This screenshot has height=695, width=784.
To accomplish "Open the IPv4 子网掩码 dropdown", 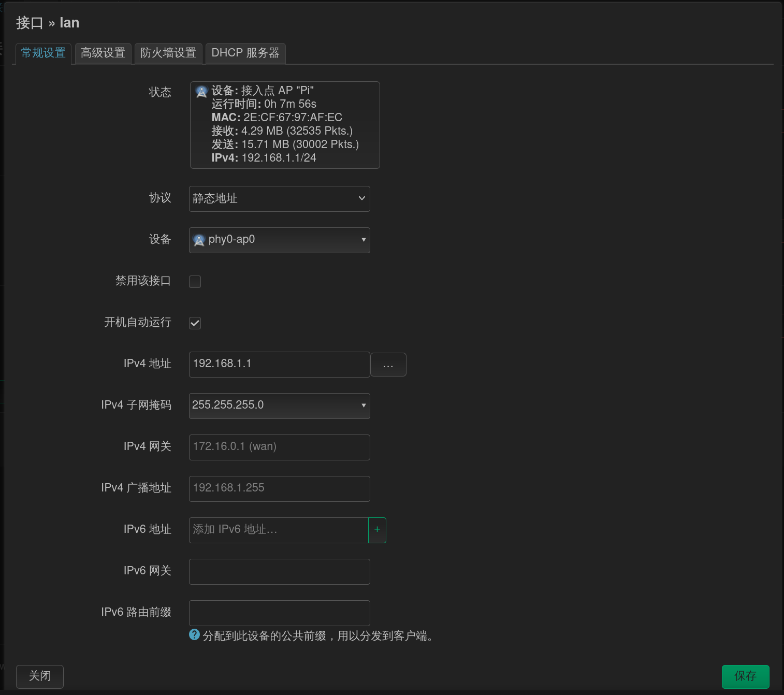I will [x=279, y=406].
